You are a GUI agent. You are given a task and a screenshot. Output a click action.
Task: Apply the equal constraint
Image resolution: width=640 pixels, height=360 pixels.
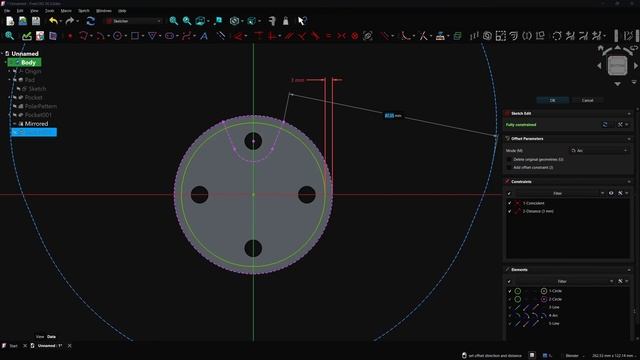(329, 36)
